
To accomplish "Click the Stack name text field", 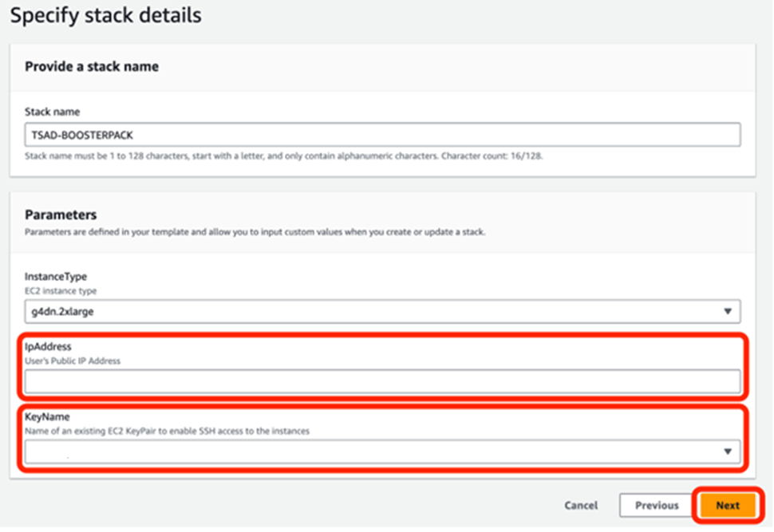I will [x=382, y=134].
